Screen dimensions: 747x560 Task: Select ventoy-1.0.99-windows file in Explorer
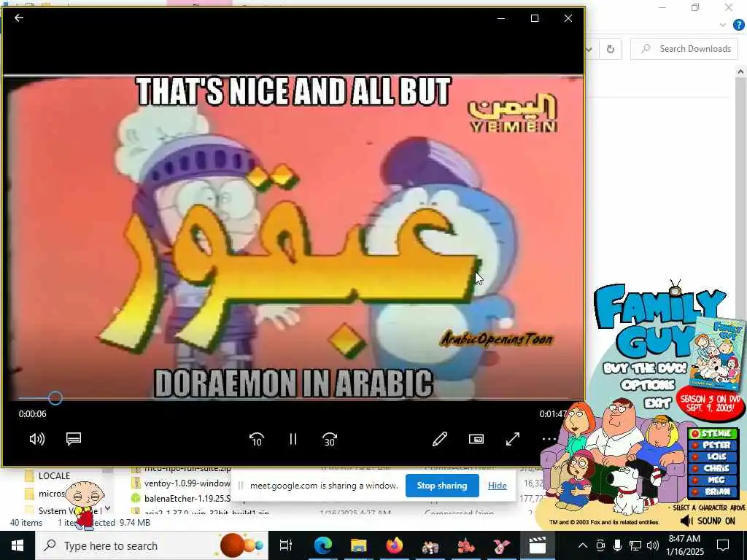pyautogui.click(x=187, y=483)
